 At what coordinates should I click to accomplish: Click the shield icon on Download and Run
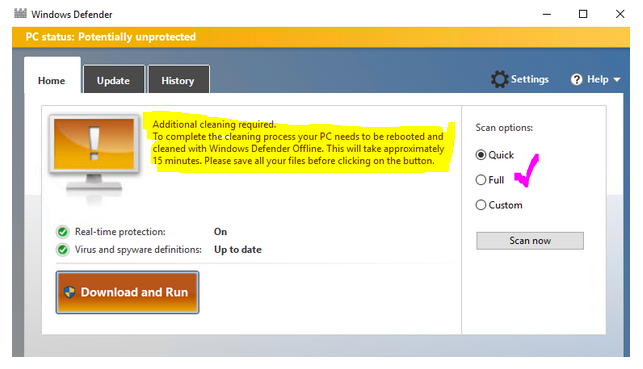(x=69, y=292)
